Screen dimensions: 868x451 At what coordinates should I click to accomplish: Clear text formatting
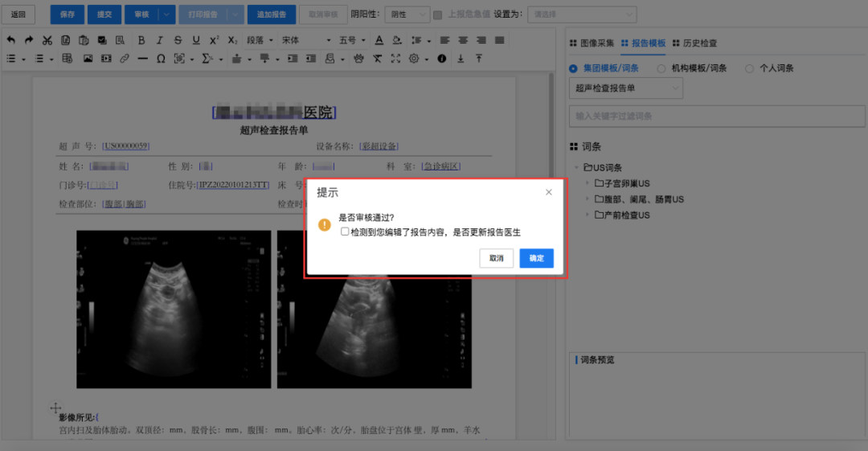[x=377, y=58]
